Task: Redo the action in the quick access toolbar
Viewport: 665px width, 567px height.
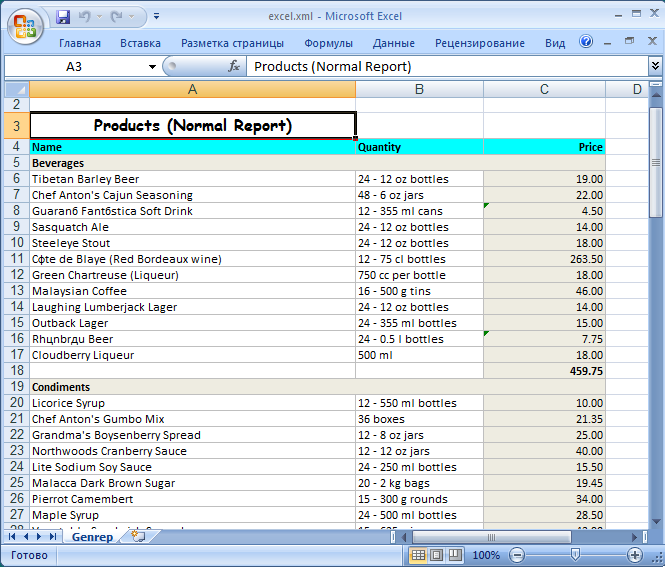Action: [x=116, y=17]
